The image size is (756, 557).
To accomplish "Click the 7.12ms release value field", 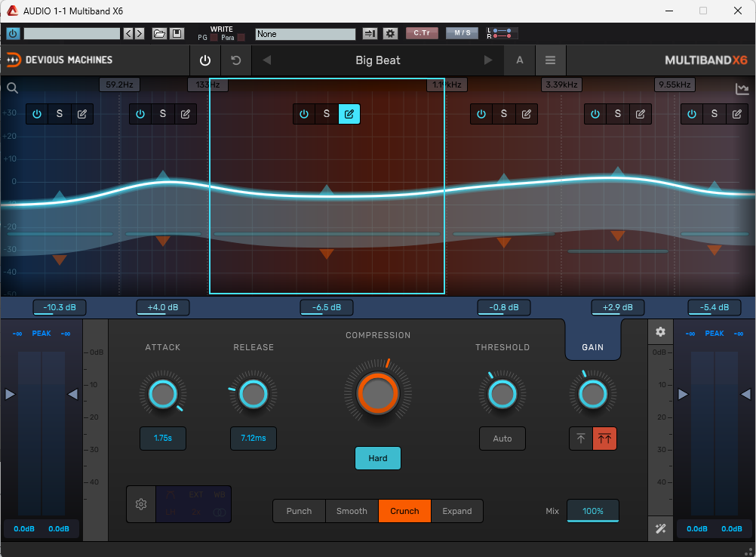I will [253, 439].
